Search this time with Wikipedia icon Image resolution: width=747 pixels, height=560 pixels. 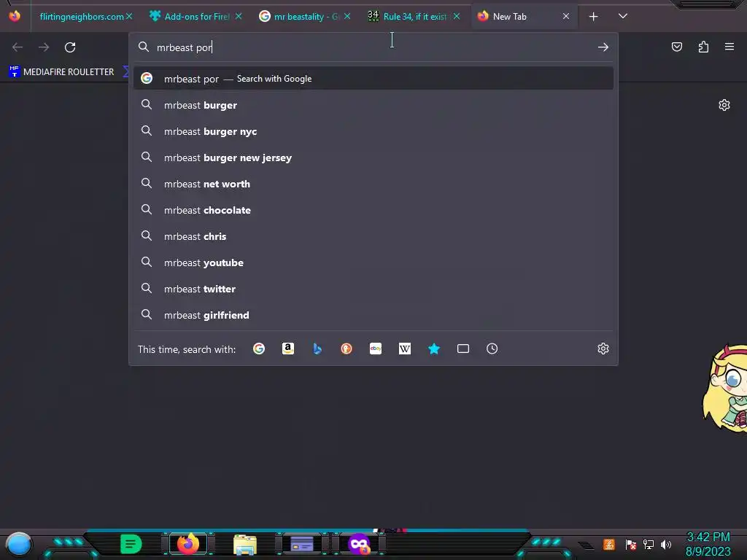[404, 349]
